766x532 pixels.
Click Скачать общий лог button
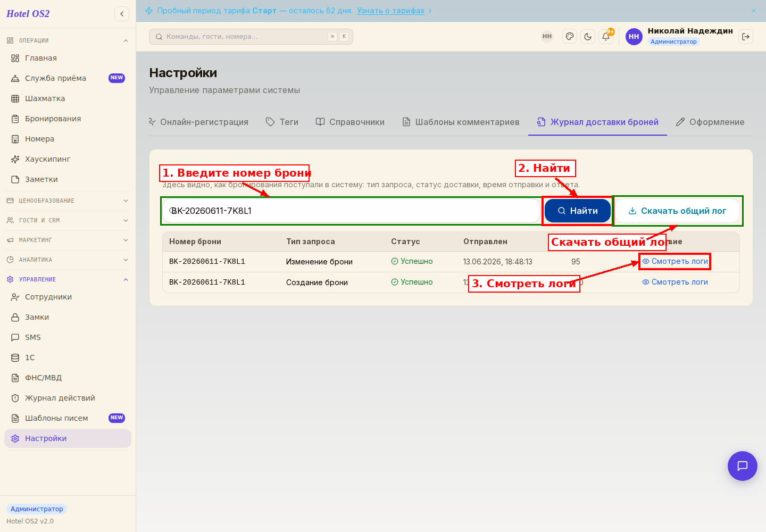[x=677, y=211]
